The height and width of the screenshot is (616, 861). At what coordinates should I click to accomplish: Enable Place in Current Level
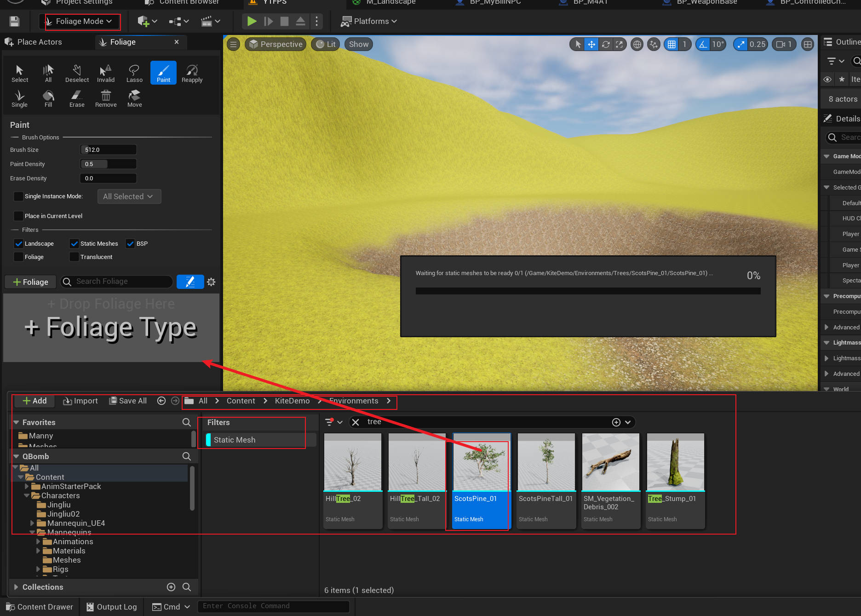coord(18,216)
